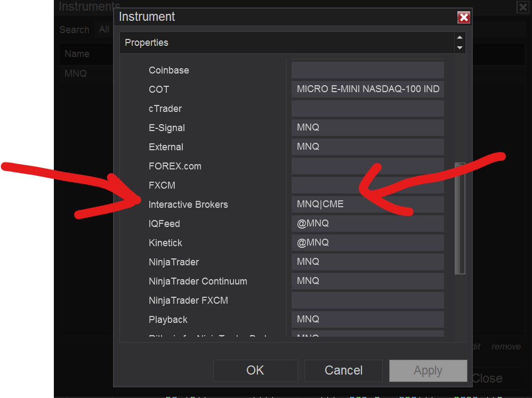Close the Instruments window with X
532x398 pixels.
(x=522, y=7)
